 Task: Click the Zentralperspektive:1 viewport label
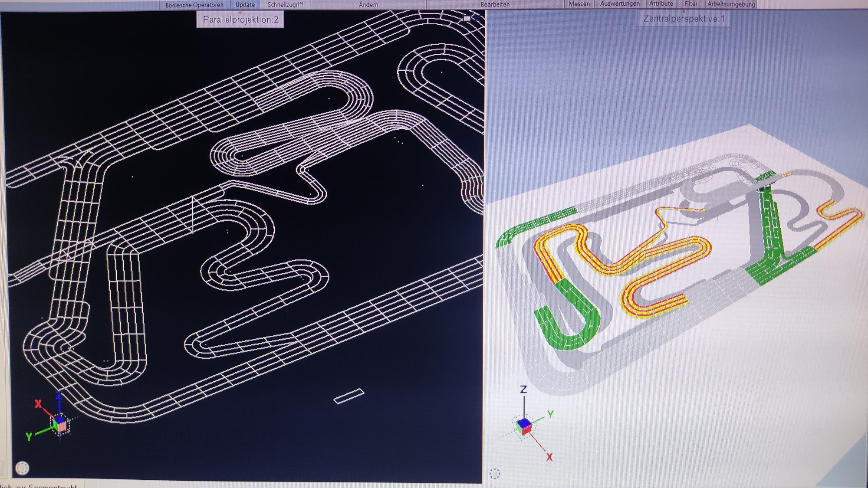coord(684,19)
